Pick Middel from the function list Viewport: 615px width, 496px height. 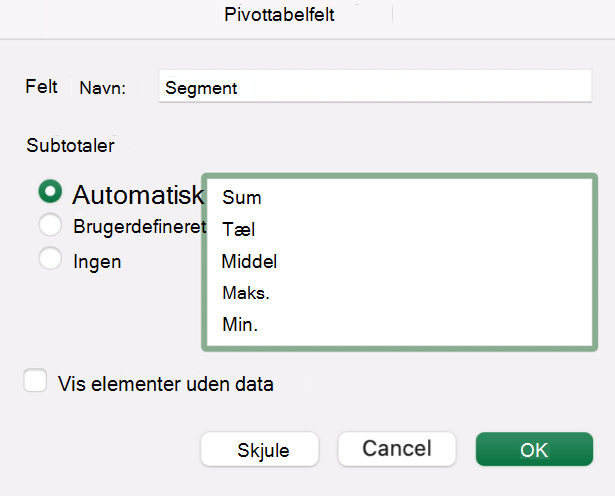[x=399, y=262]
